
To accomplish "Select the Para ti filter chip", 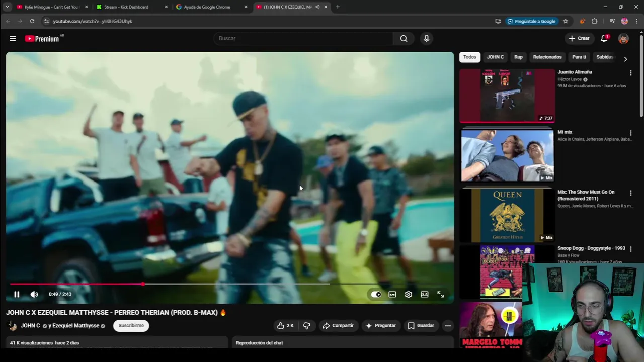I will [x=579, y=57].
